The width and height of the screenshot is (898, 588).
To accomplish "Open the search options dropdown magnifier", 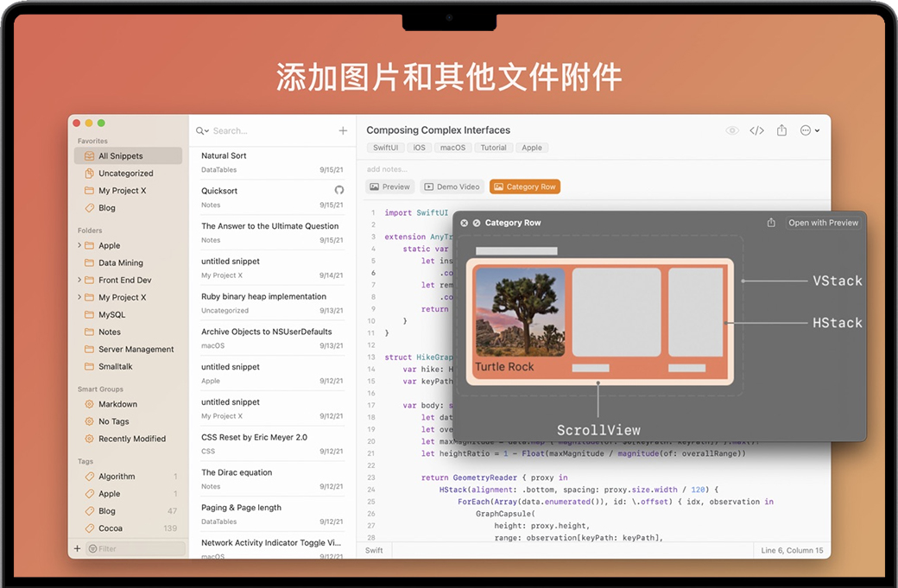I will click(x=202, y=131).
